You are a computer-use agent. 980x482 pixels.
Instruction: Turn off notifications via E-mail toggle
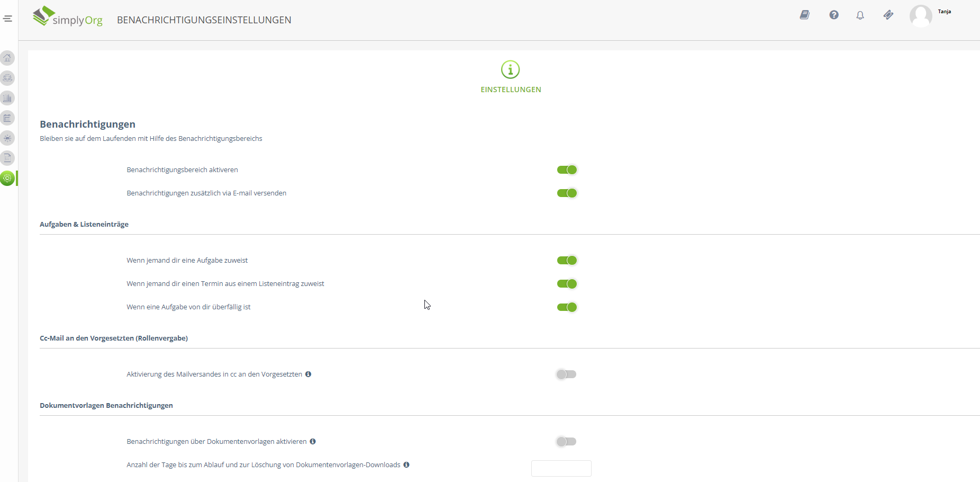point(567,193)
